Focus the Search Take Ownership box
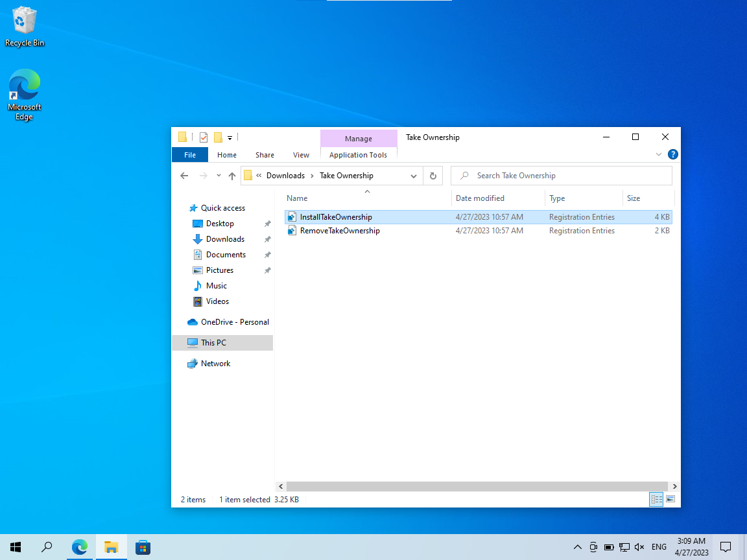 point(562,176)
